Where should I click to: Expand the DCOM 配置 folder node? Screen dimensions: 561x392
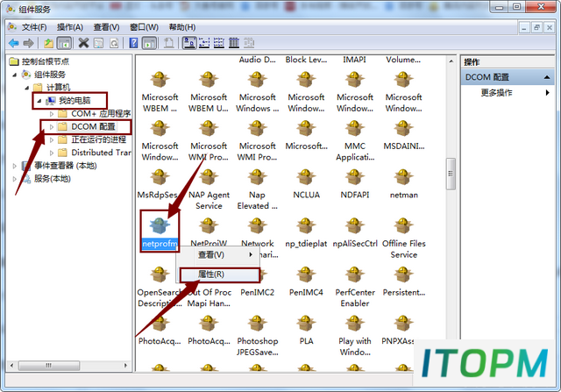(52, 127)
